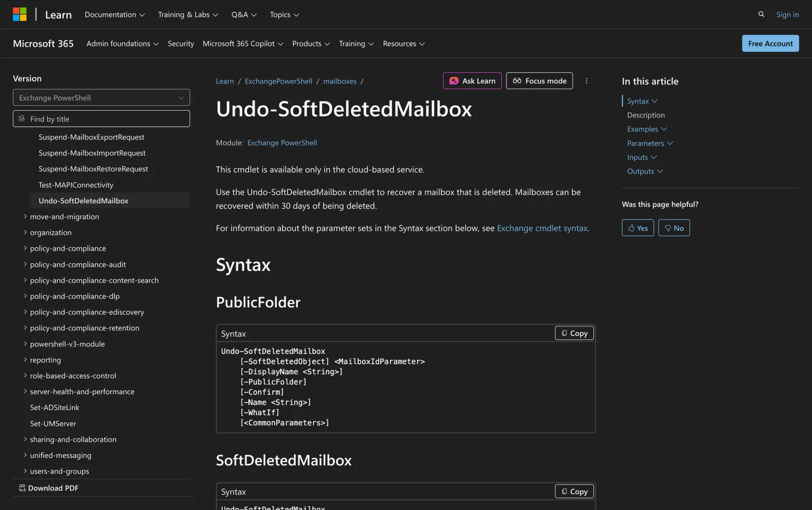
Task: Open Exchange cmdlet syntax link
Action: [x=542, y=228]
